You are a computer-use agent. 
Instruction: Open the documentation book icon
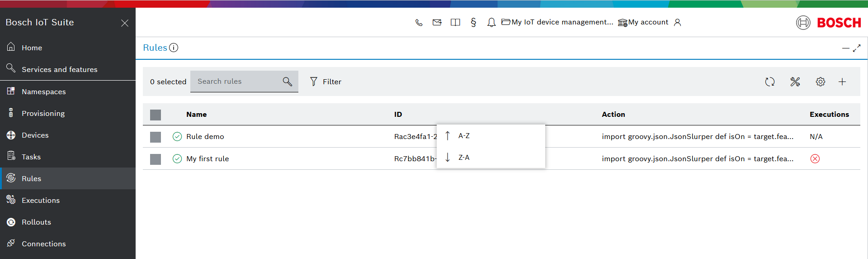455,22
